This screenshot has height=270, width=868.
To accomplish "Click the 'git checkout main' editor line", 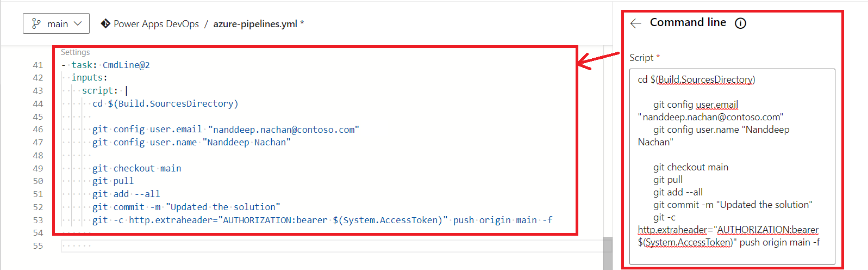I will coord(136,168).
